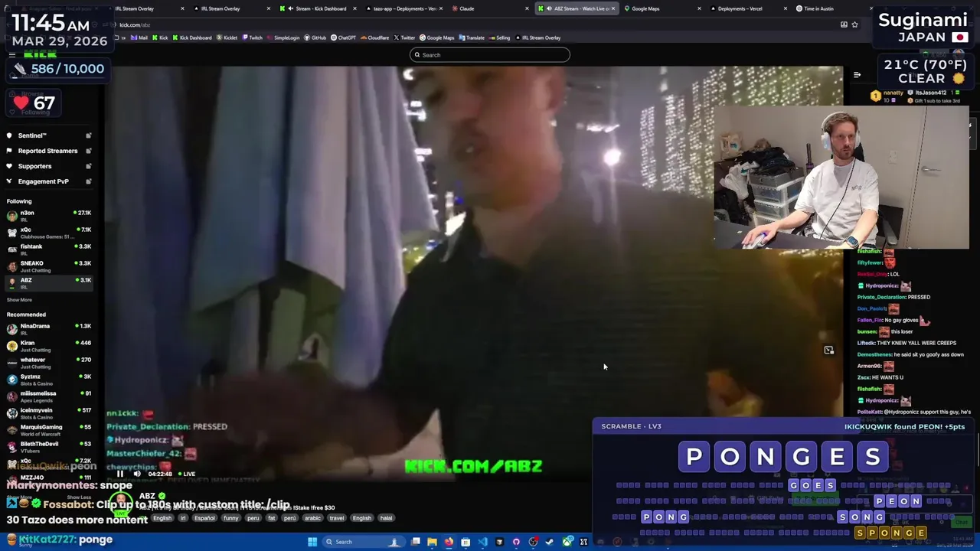
Task: Switch to tazo-app Deployments Vercel tab
Action: (403, 8)
